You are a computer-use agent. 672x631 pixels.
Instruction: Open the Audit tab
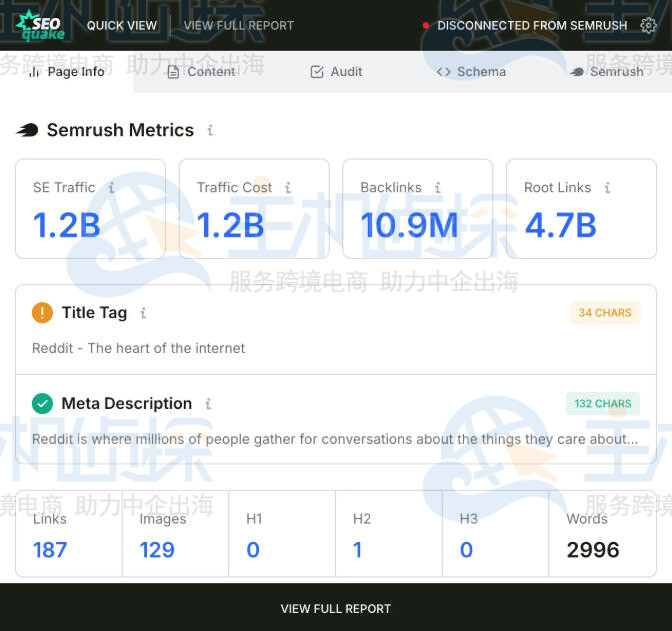(x=336, y=72)
